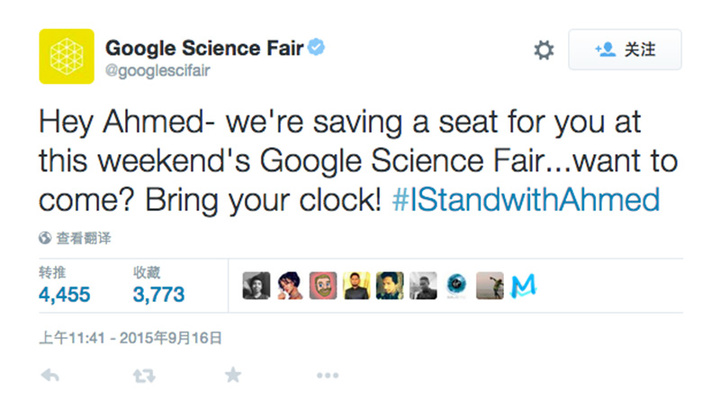720x410 pixels.
Task: Open the three-dots more options menu
Action: pyautogui.click(x=327, y=375)
